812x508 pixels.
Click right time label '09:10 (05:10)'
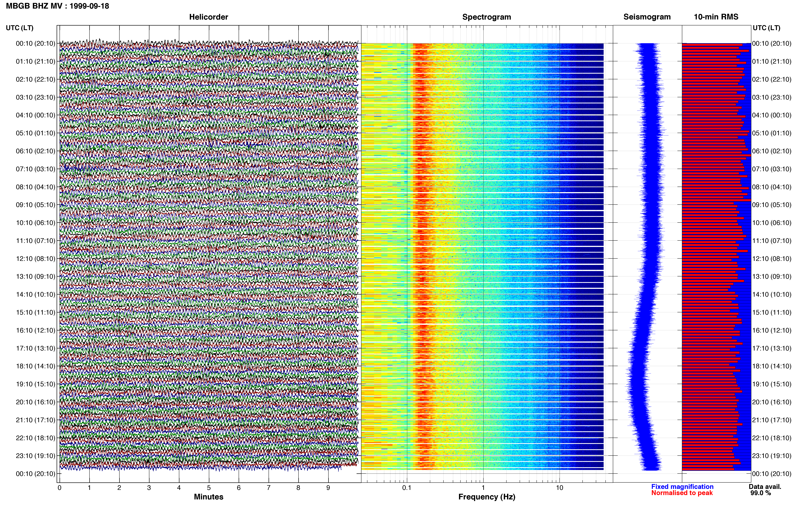click(772, 205)
